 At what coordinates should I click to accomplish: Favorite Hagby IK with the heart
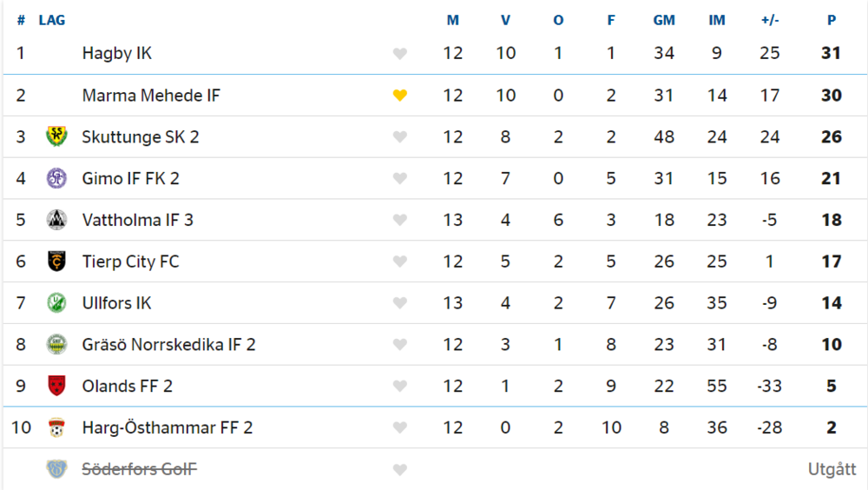click(399, 54)
